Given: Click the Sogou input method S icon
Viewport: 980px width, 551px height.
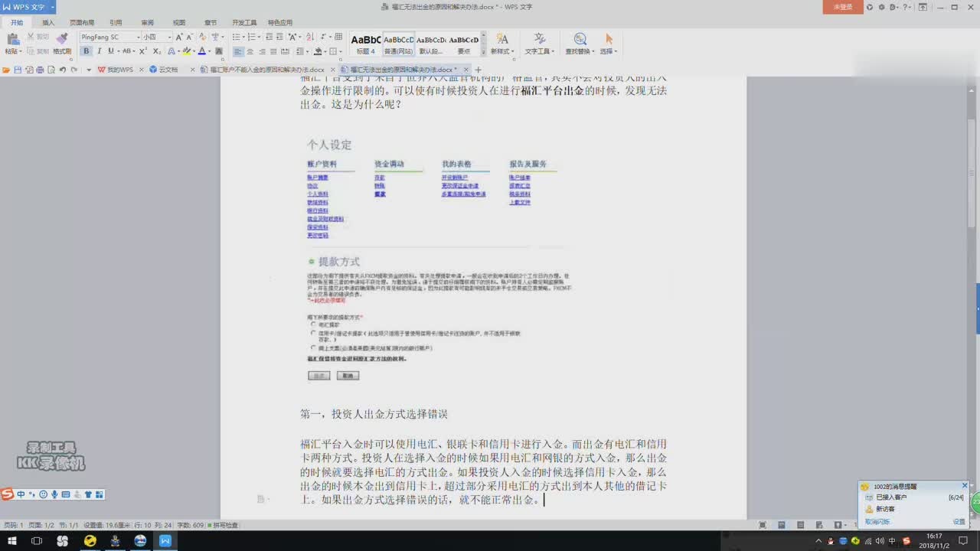Looking at the screenshot, I should point(8,494).
